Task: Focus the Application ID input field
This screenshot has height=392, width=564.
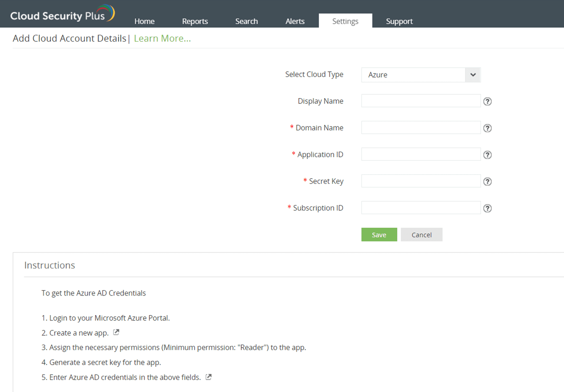Action: (x=421, y=154)
